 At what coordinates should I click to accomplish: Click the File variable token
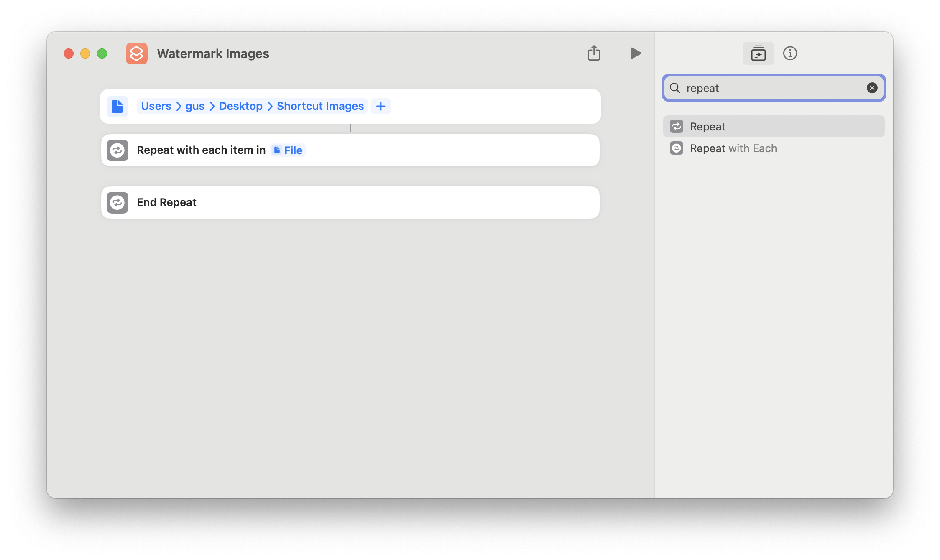(x=288, y=150)
